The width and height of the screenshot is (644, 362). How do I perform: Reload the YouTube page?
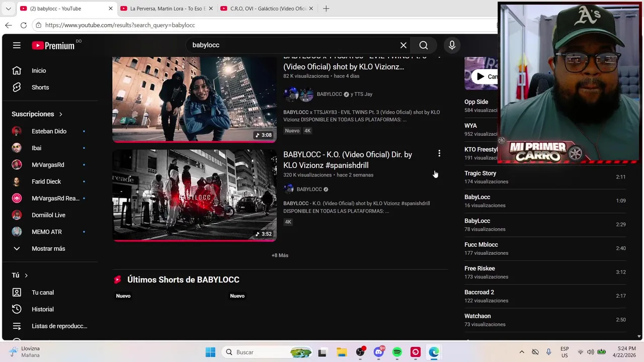[x=24, y=25]
